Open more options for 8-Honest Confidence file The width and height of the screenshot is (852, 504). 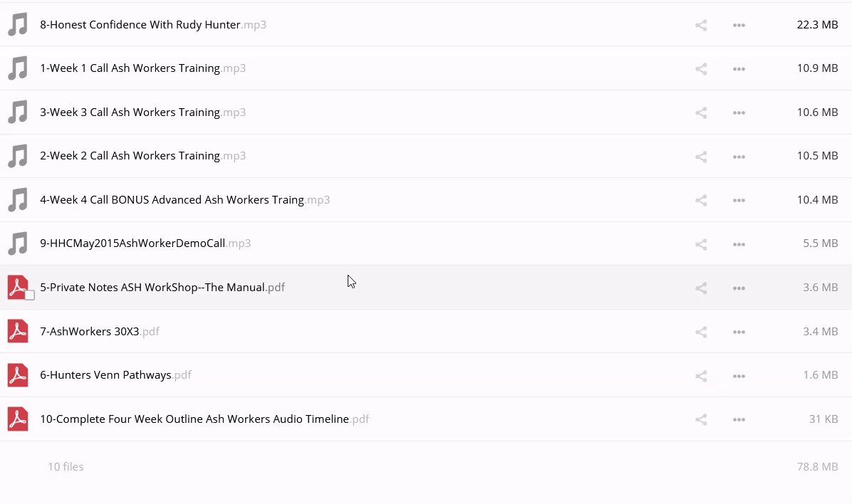click(x=739, y=26)
